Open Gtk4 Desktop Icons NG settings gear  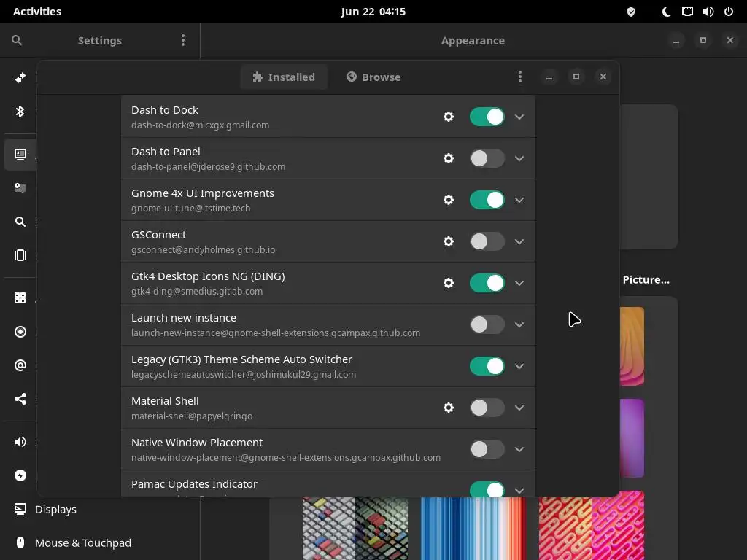point(449,283)
